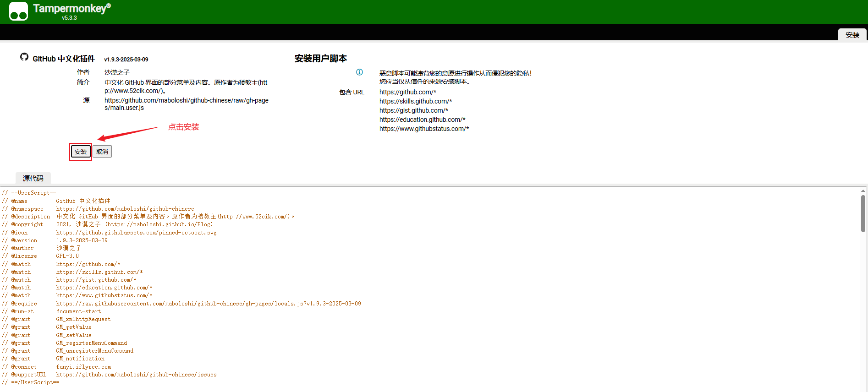Click the @name line in source code
The image size is (868, 392).
coord(56,201)
